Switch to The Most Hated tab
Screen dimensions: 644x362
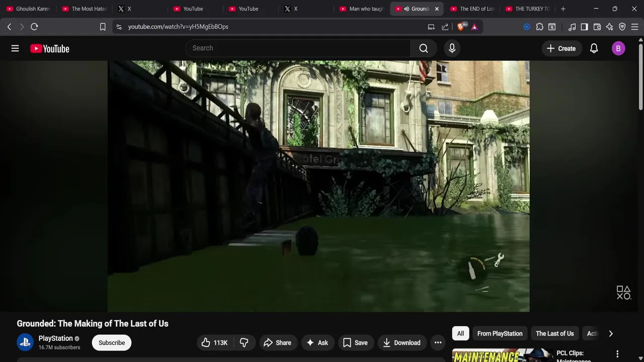pos(85,9)
